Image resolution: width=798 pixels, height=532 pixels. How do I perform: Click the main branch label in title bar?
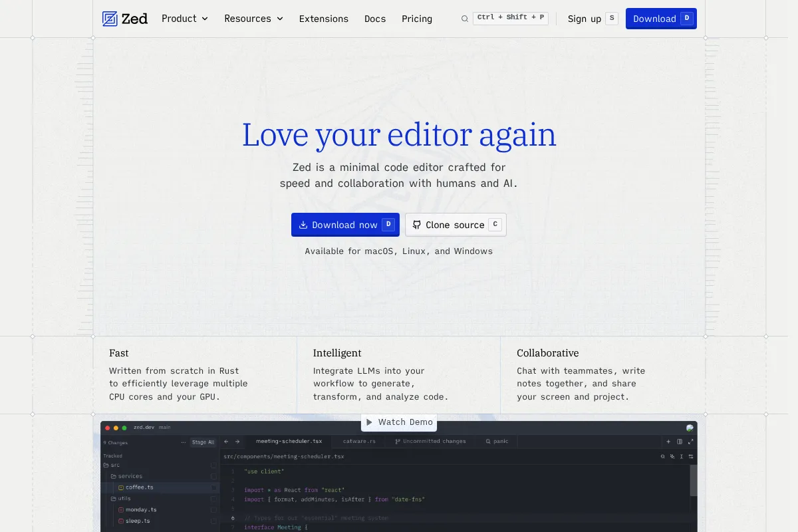(x=165, y=428)
